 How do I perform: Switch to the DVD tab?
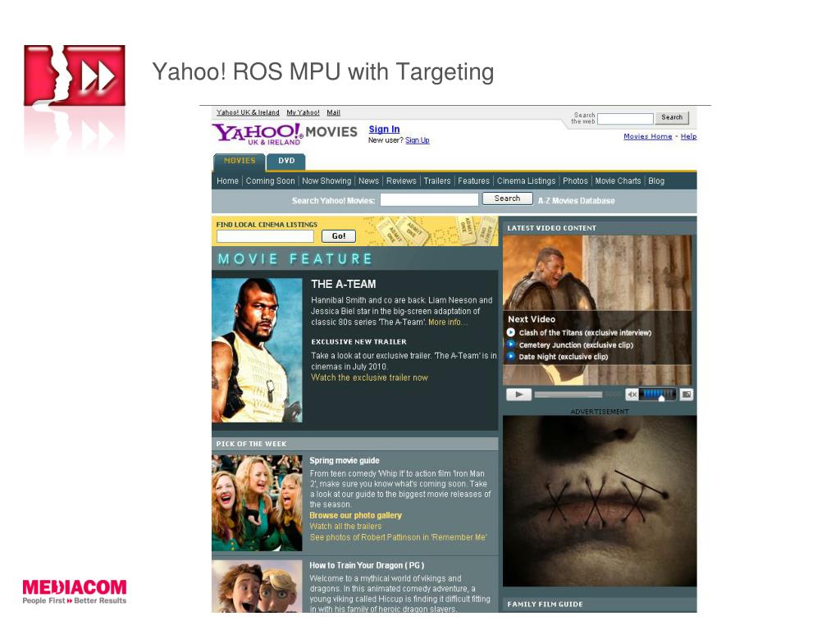click(x=286, y=161)
